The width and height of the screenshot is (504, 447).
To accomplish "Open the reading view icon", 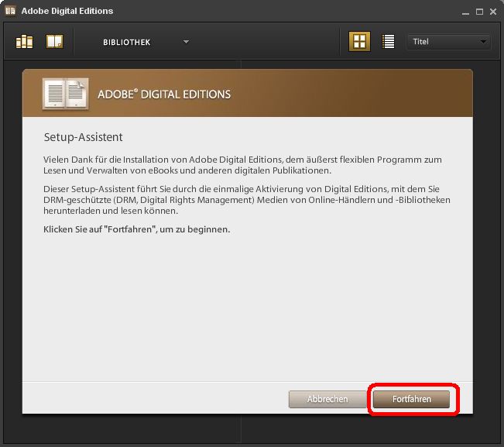I will pos(54,42).
